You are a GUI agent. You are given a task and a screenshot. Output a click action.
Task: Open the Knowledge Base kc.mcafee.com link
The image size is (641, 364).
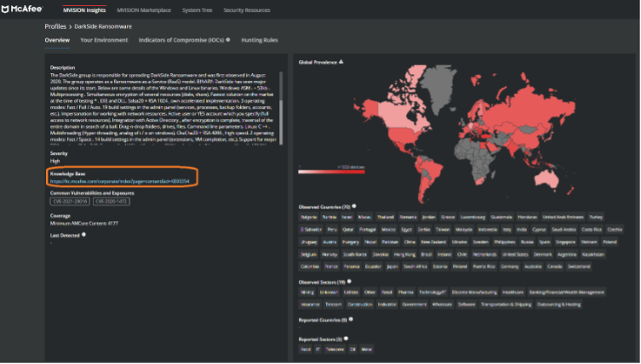coord(119,181)
